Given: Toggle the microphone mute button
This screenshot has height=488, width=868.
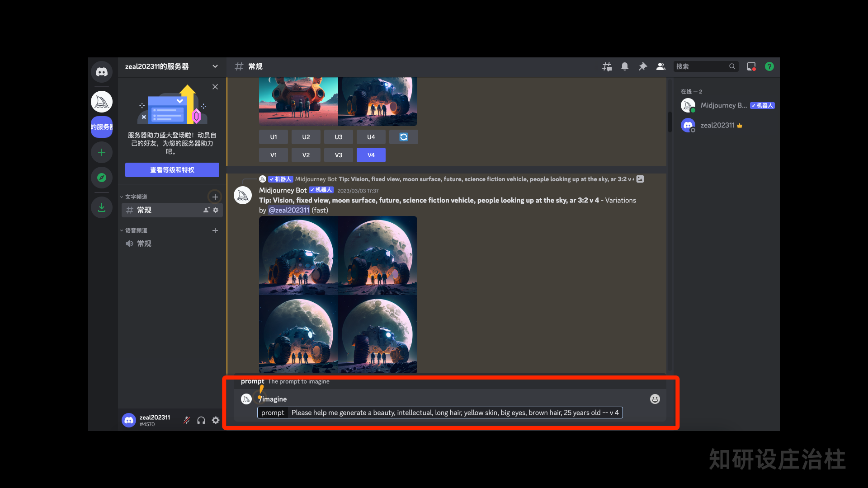Looking at the screenshot, I should 186,420.
